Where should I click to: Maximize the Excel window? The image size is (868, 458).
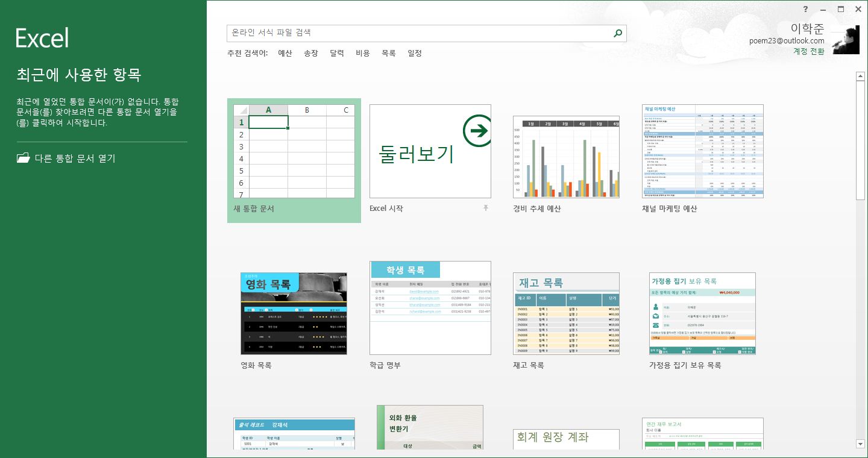[x=841, y=9]
